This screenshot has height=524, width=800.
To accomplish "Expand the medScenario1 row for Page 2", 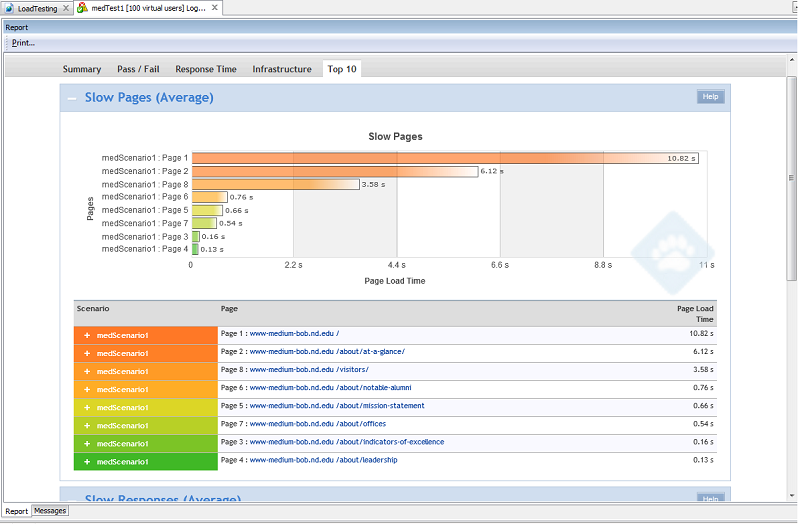I will coord(87,353).
